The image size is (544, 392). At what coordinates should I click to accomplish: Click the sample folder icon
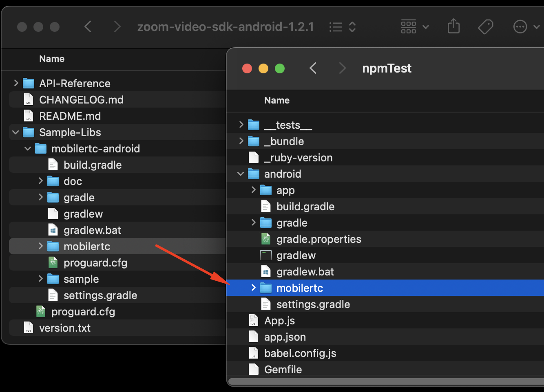(x=53, y=279)
